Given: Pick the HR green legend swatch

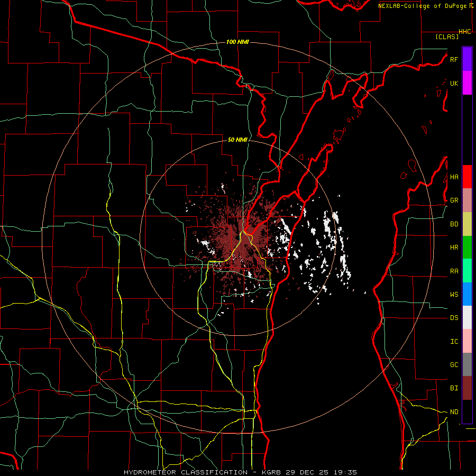Looking at the screenshot, I should [467, 247].
